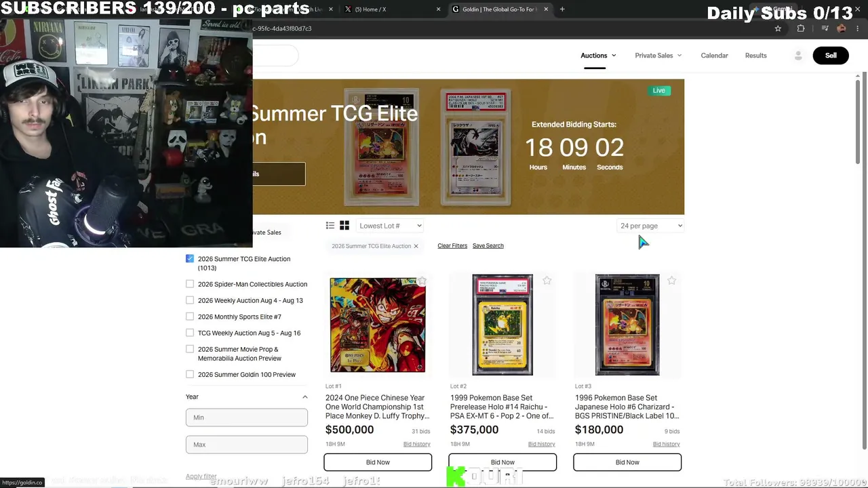Check 2026 Spider-Man Collectibles Auction filter
868x488 pixels.
click(x=190, y=284)
